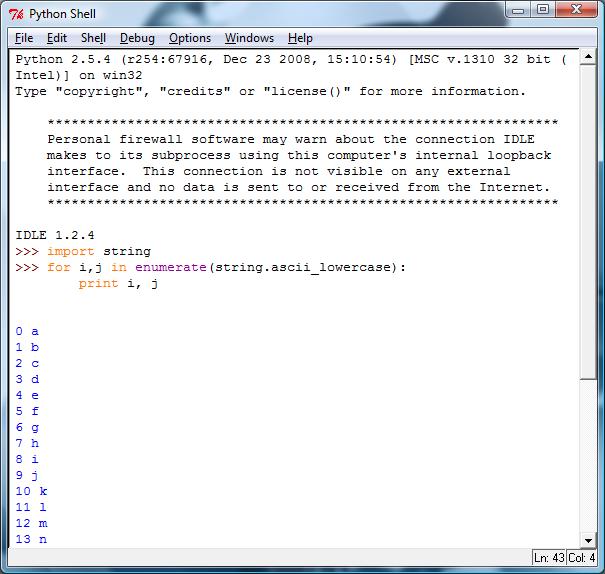Open the Help menu
605x574 pixels.
click(300, 38)
